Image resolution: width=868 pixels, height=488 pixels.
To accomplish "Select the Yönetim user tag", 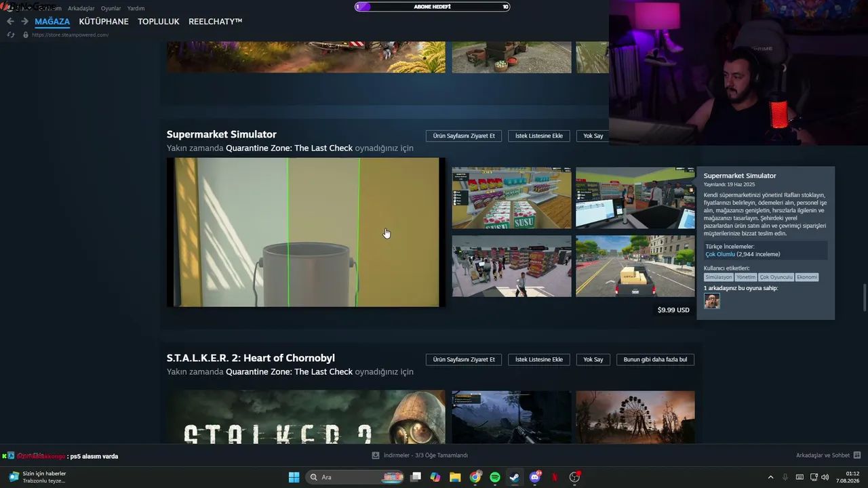I will (746, 277).
